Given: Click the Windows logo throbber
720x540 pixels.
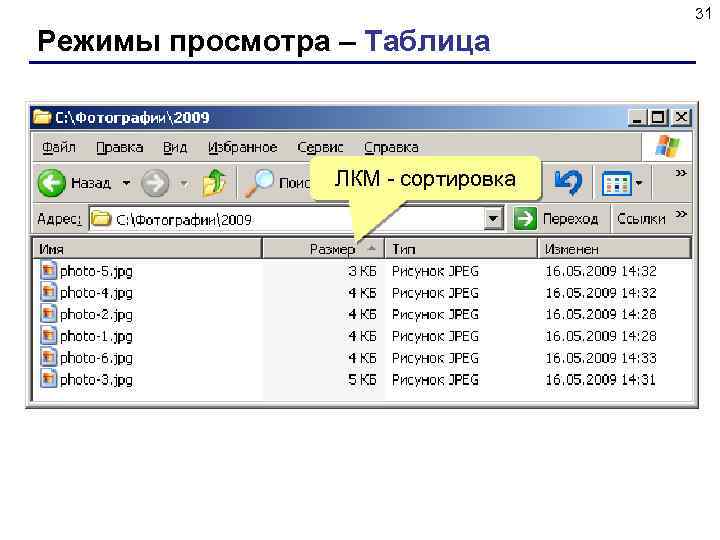Looking at the screenshot, I should click(667, 147).
